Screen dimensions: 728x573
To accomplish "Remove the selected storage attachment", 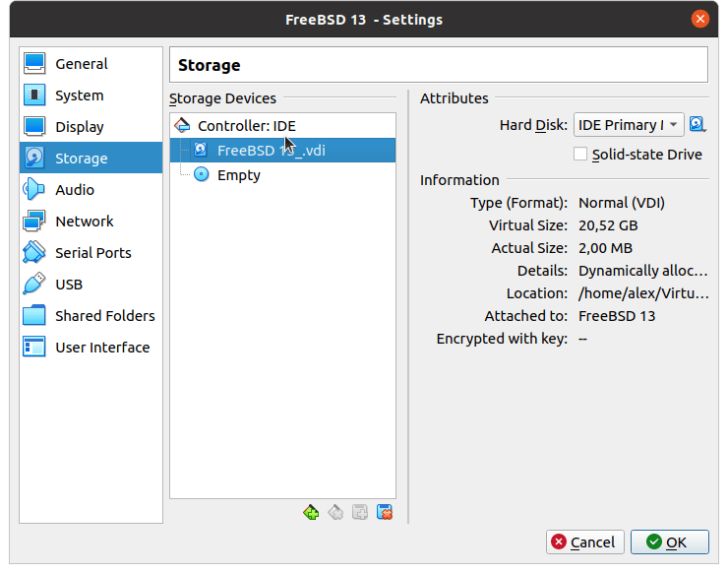I will [x=385, y=513].
